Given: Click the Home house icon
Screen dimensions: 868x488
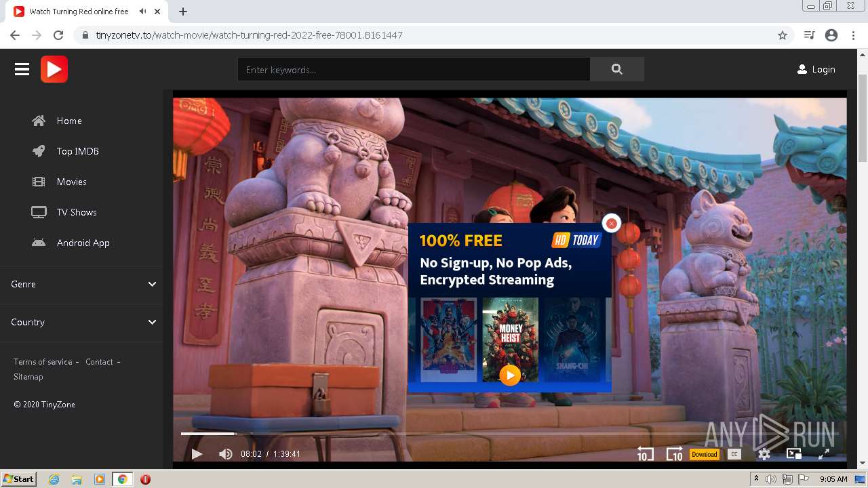Looking at the screenshot, I should click(39, 121).
